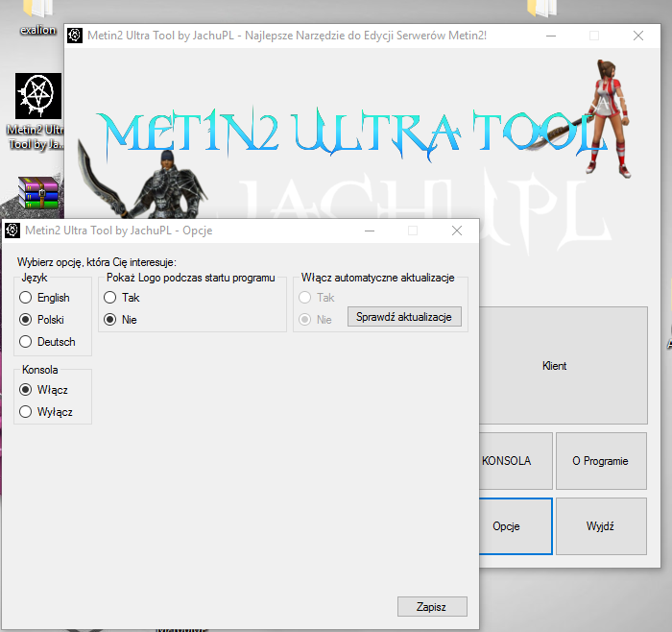Click Opcje window title bar app icon

coord(12,231)
